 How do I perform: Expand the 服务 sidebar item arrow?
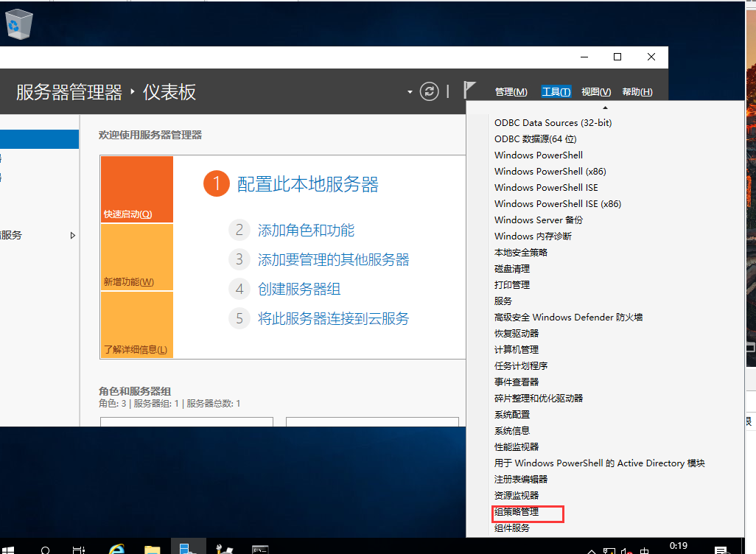pos(73,235)
